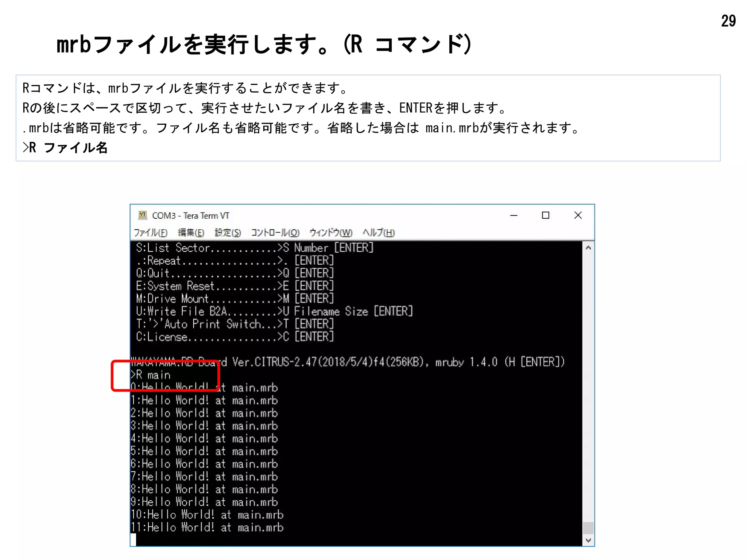Click '1:Hello World! at main.mrb' line
This screenshot has height=560, width=747.
coord(204,400)
